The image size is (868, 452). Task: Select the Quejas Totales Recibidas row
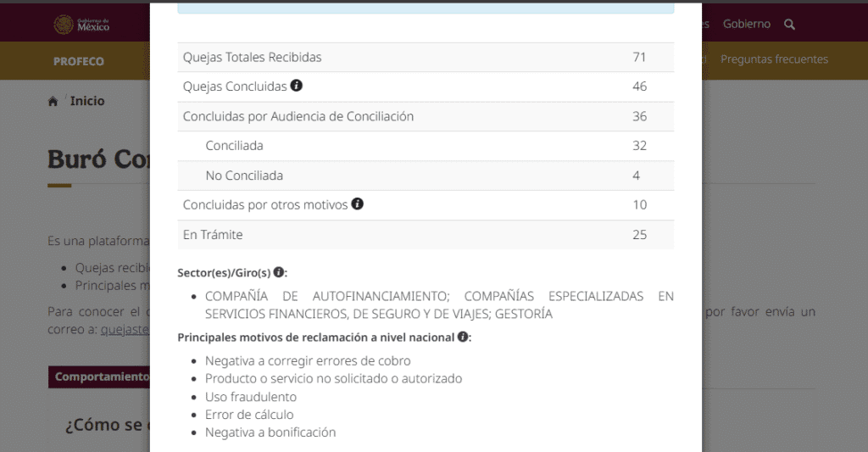coord(426,58)
